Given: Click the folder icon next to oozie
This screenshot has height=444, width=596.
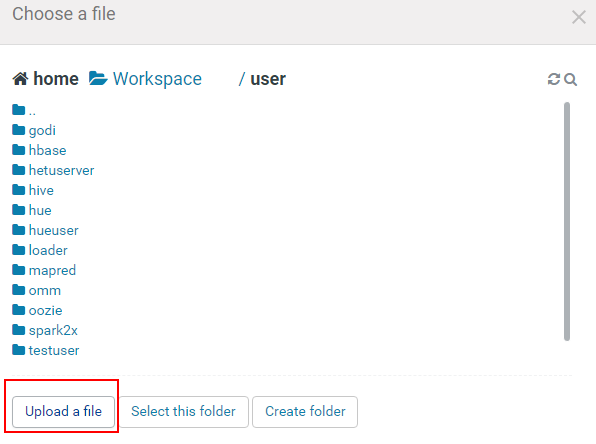Looking at the screenshot, I should tap(19, 310).
